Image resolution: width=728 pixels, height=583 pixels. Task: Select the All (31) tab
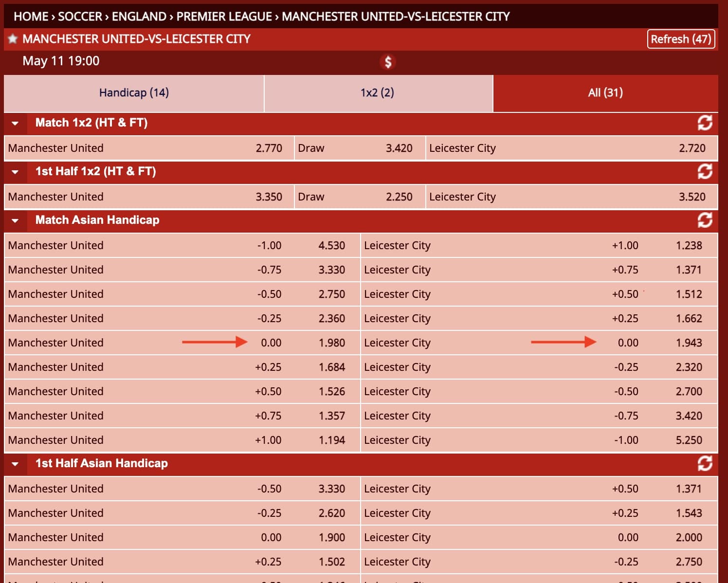[605, 93]
